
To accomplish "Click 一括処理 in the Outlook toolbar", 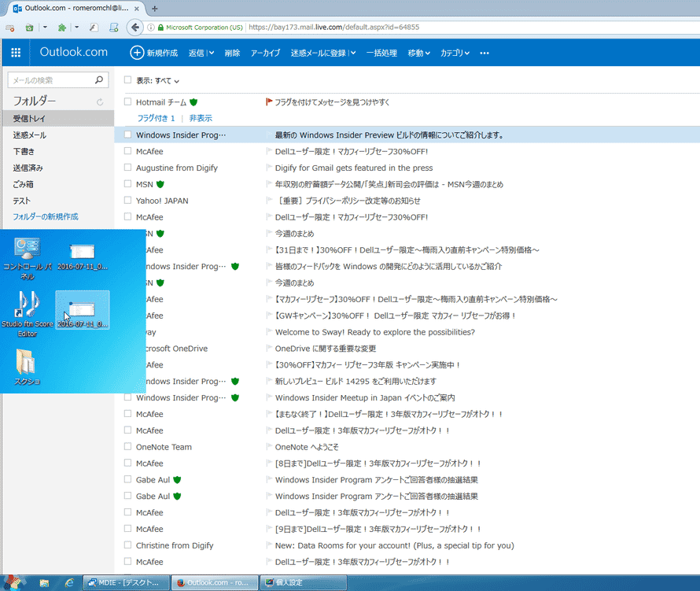I will pos(381,54).
